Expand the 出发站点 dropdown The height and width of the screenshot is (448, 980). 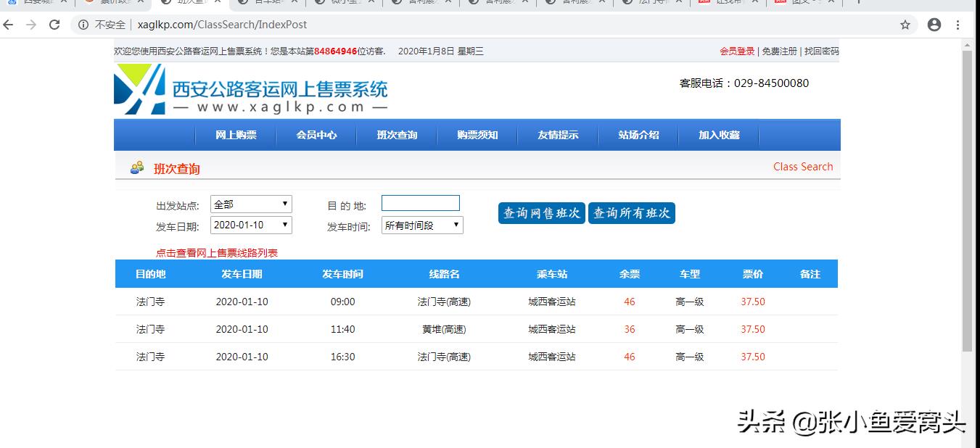pyautogui.click(x=251, y=204)
